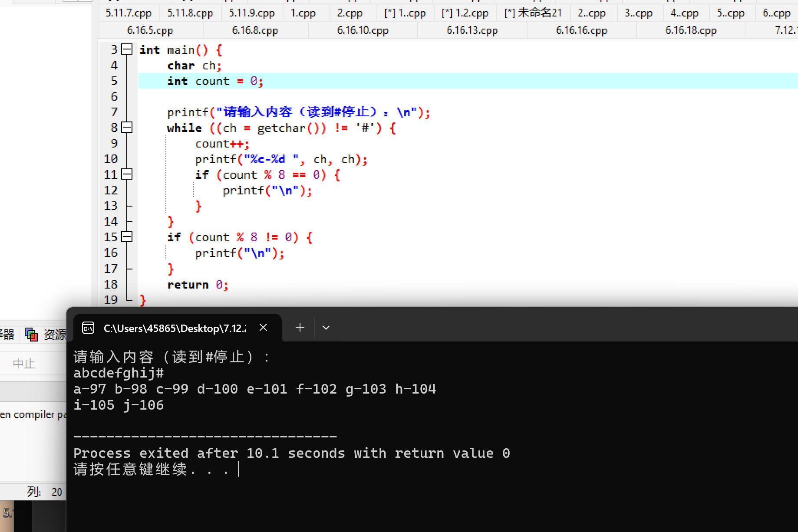Open the [*] 1.2.cpp tab
The height and width of the screenshot is (532, 798).
[465, 13]
